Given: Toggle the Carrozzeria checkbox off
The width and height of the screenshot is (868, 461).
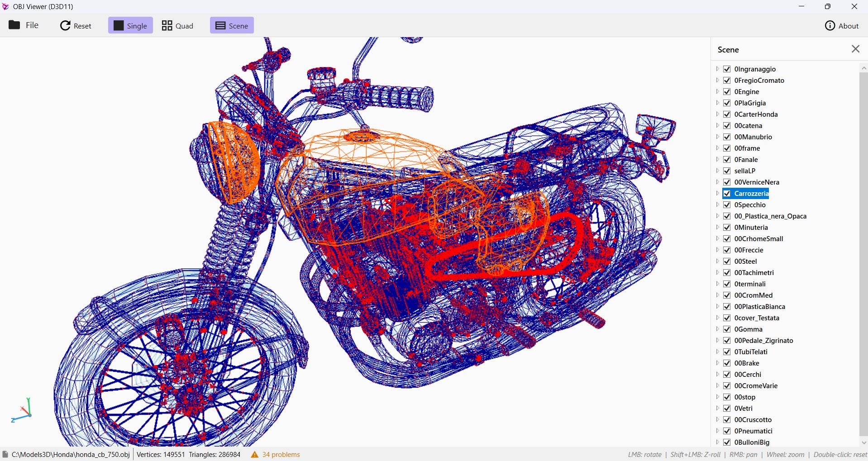Looking at the screenshot, I should [727, 194].
